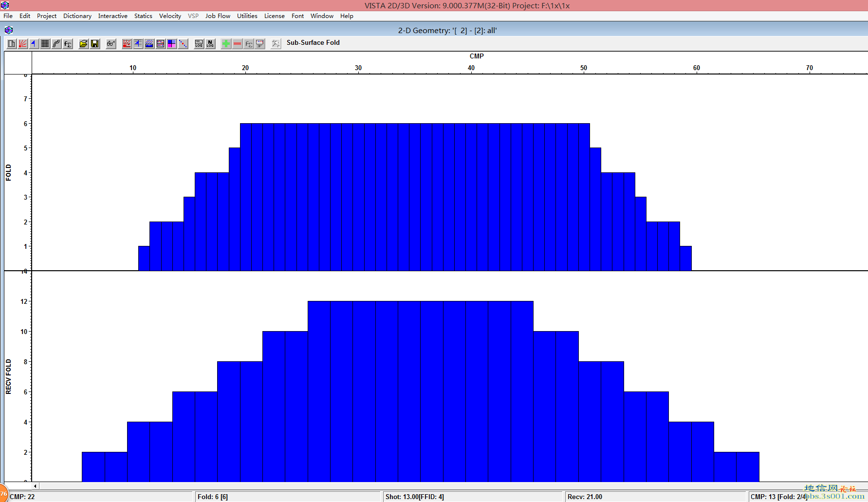Click the grayed minus icon

click(238, 44)
